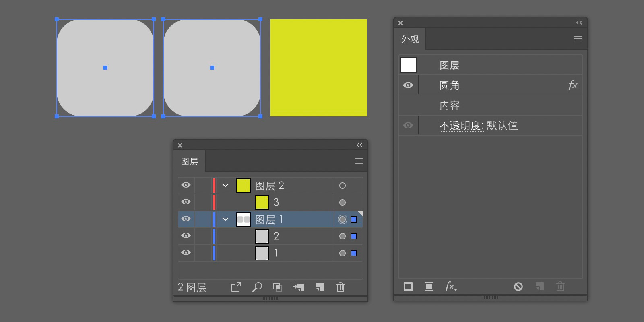Open the 不透明度 opacity settings link
The height and width of the screenshot is (322, 644).
click(x=461, y=126)
